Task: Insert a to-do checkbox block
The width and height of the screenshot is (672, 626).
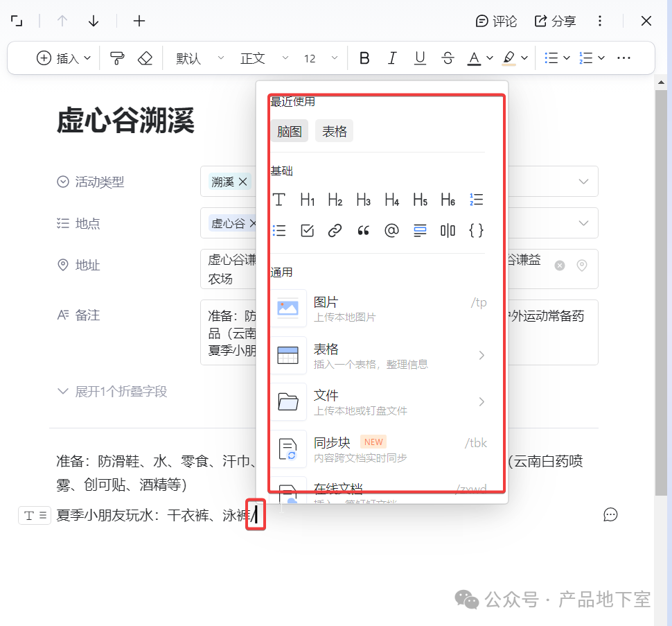Action: tap(307, 230)
